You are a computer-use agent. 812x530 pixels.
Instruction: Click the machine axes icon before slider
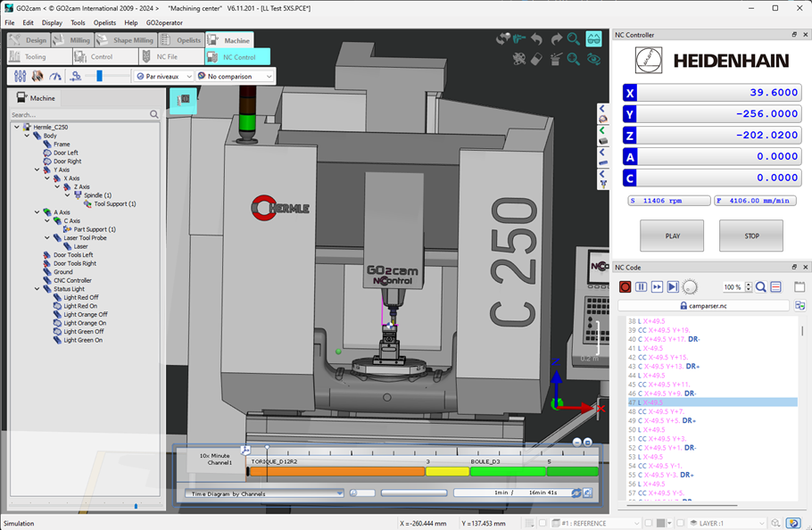click(x=76, y=76)
